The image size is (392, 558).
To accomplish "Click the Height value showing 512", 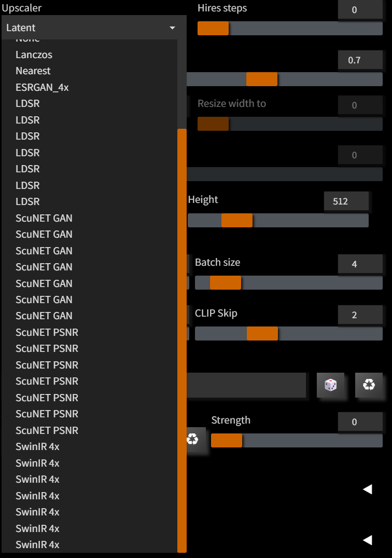I will pos(346,201).
